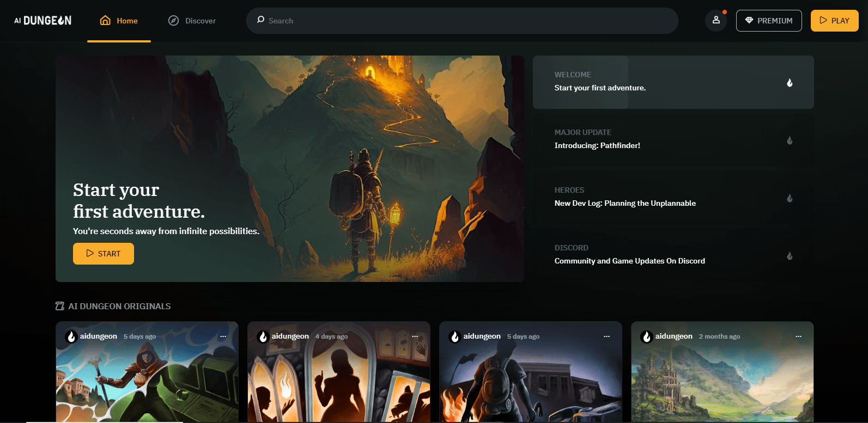
Task: Select New Dev Log: Planning the Unplannable
Action: [x=673, y=198]
